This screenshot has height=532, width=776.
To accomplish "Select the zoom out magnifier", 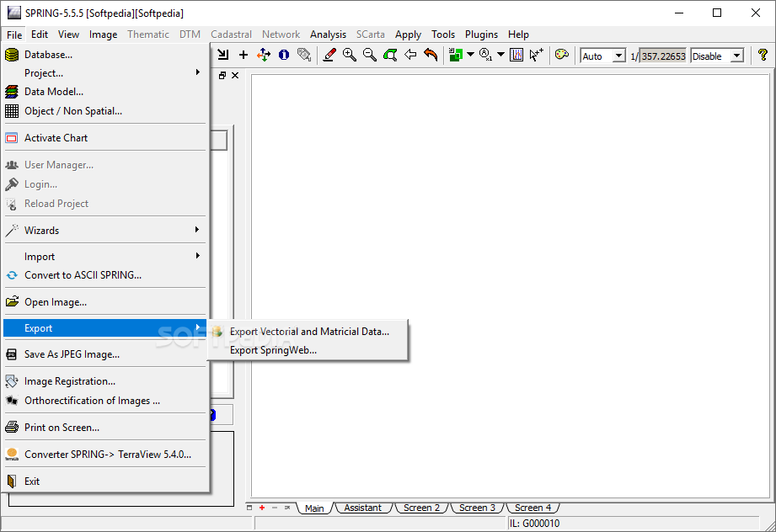I will pos(370,55).
